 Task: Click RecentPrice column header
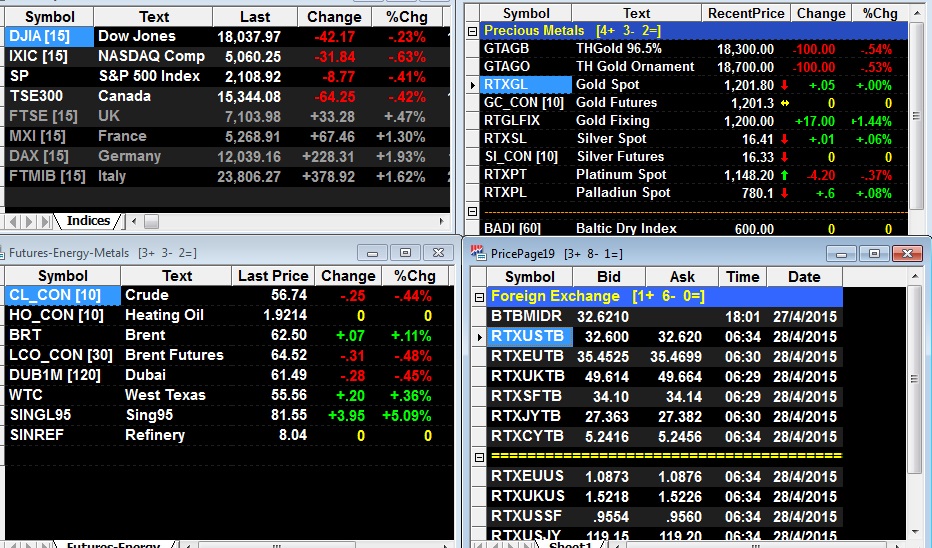[746, 13]
